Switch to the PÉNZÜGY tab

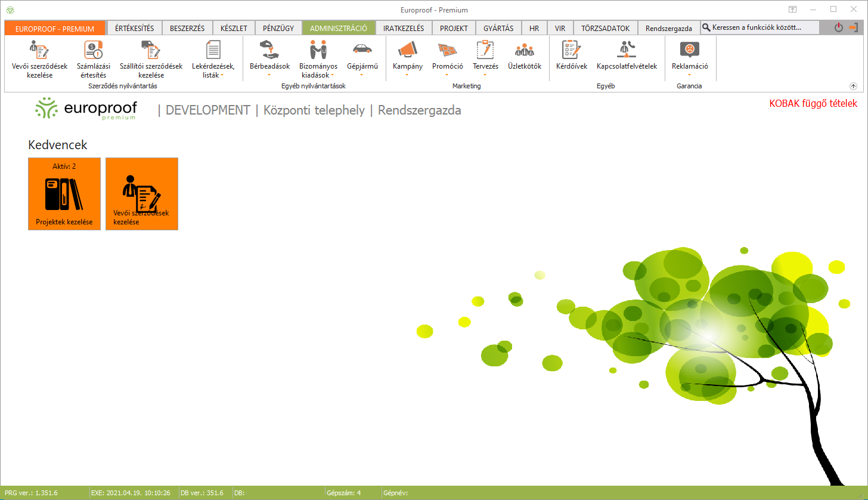click(x=278, y=28)
